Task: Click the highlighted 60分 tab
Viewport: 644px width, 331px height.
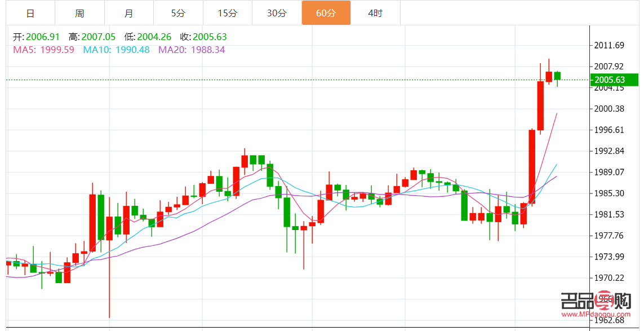Action: (x=326, y=13)
